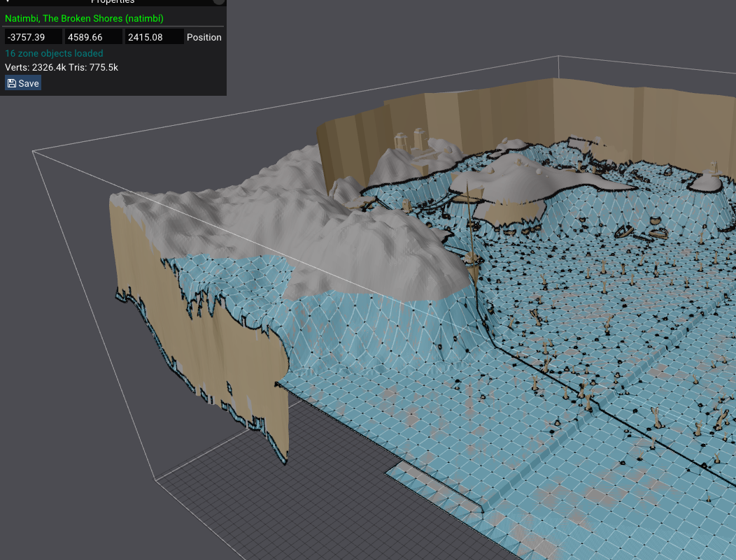Click the bounding box's top-left corner

[33, 150]
